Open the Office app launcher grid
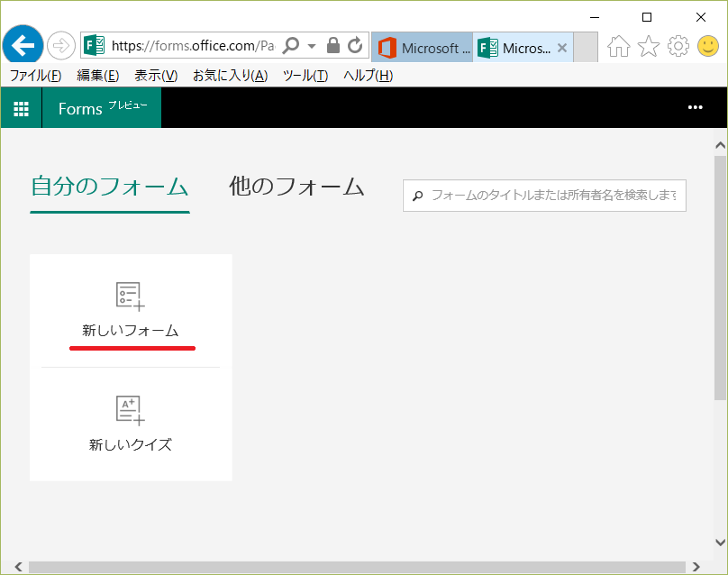The height and width of the screenshot is (575, 728). click(21, 108)
